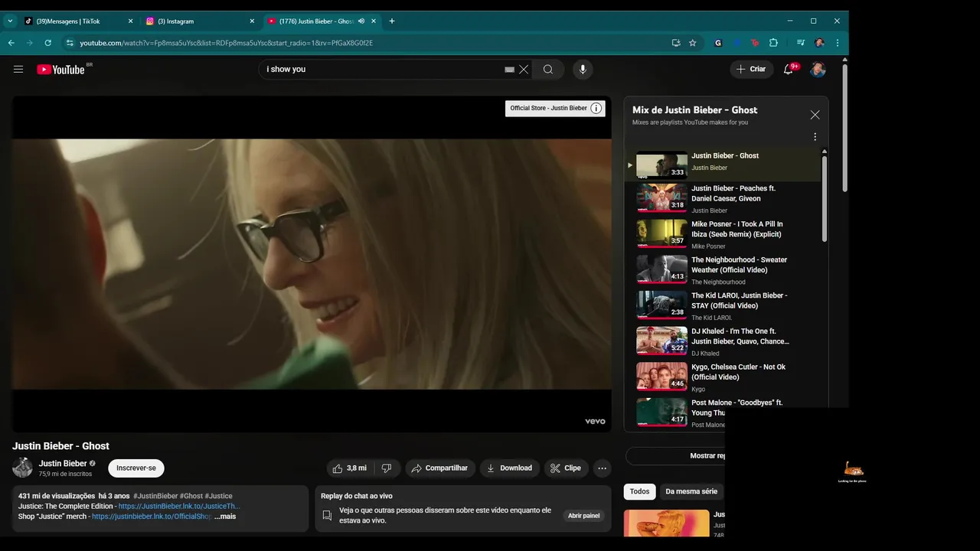Click the Download button

(508, 468)
